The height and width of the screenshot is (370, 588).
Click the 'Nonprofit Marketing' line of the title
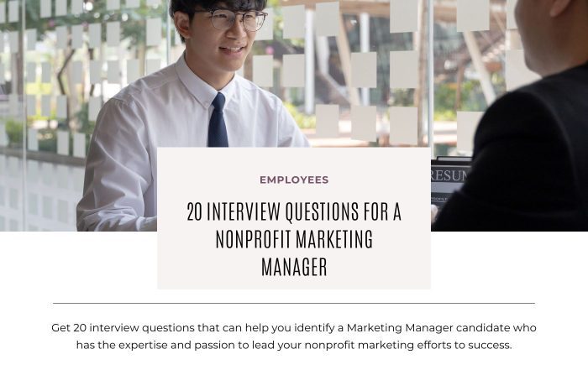click(x=294, y=239)
